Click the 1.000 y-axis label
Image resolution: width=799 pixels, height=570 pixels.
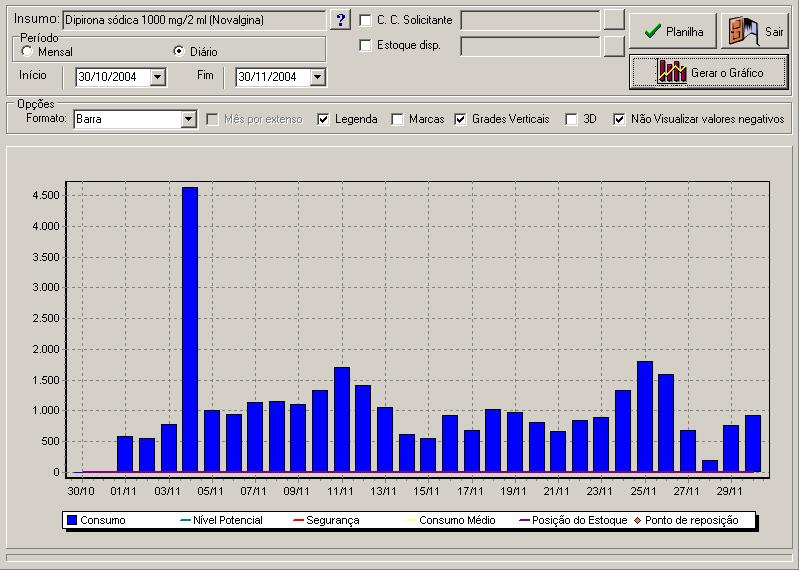[46, 411]
